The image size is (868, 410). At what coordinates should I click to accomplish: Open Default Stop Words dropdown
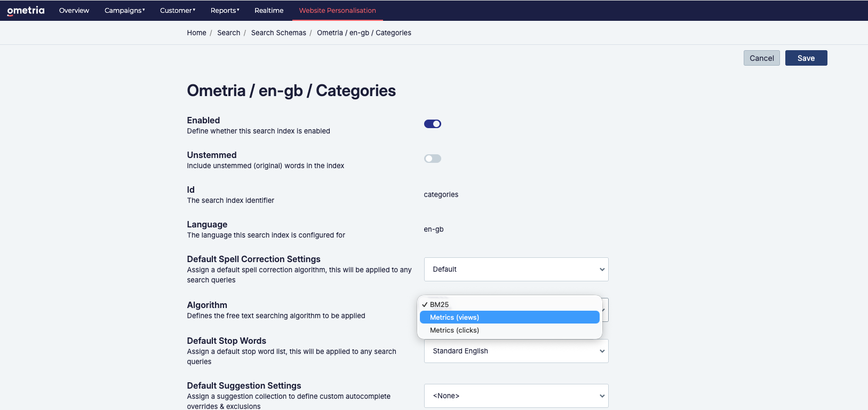(516, 351)
